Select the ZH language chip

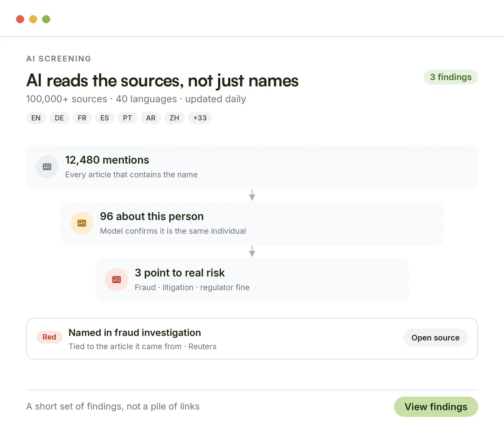pos(174,118)
